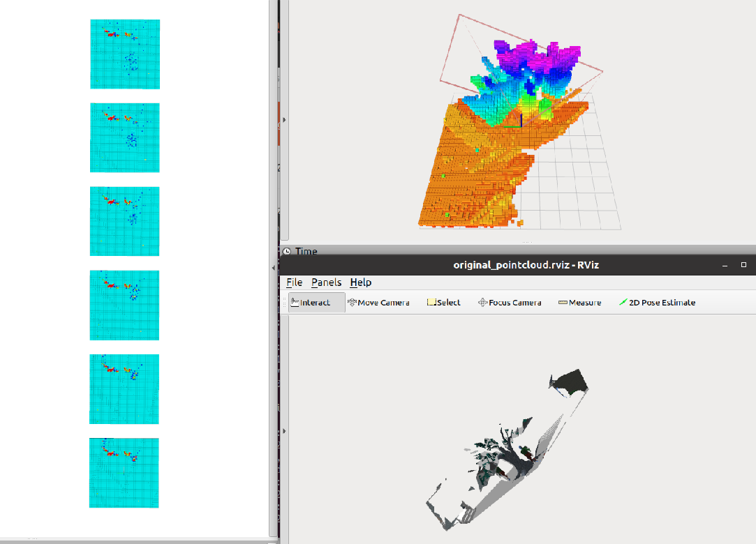Minimize the original_pointcloud.rviz window

click(x=725, y=265)
